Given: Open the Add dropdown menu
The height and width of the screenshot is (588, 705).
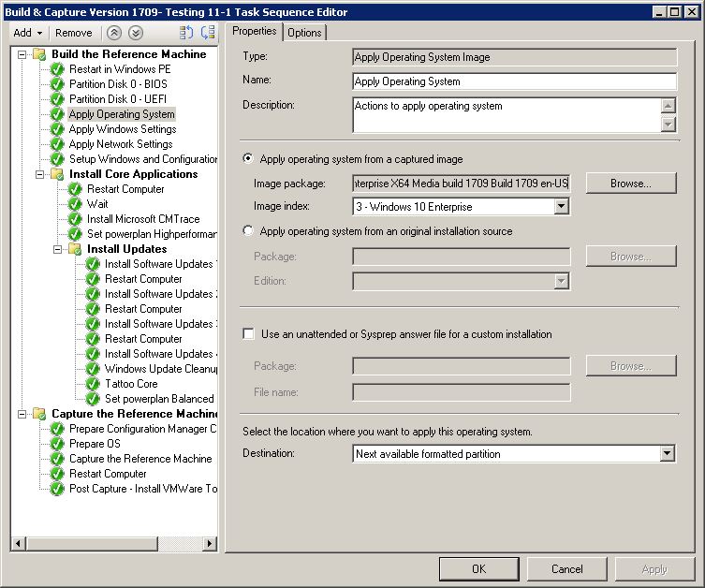Looking at the screenshot, I should [28, 33].
